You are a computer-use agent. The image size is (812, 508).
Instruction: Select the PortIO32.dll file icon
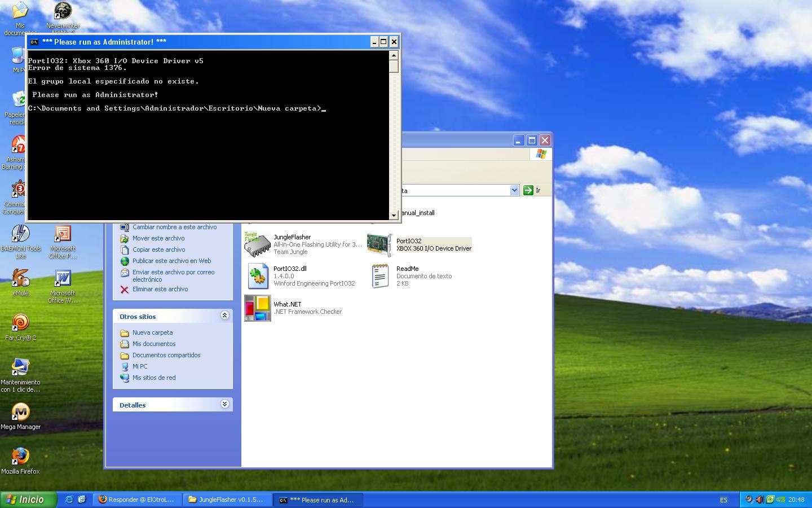pos(257,276)
